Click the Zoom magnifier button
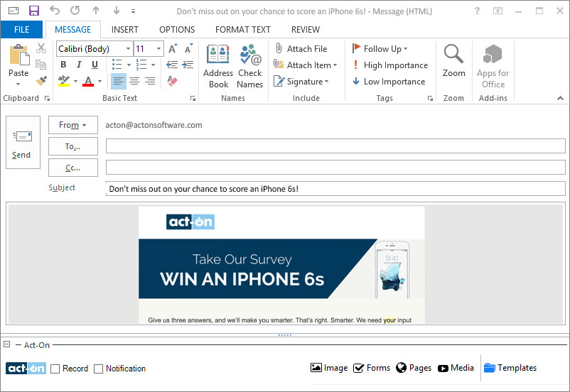The height and width of the screenshot is (392, 570). [x=453, y=61]
